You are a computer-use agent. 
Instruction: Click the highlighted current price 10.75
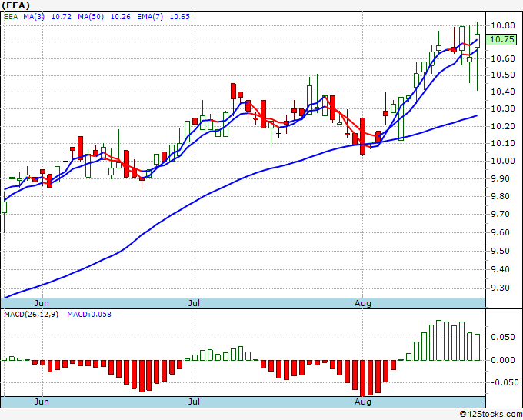502,39
